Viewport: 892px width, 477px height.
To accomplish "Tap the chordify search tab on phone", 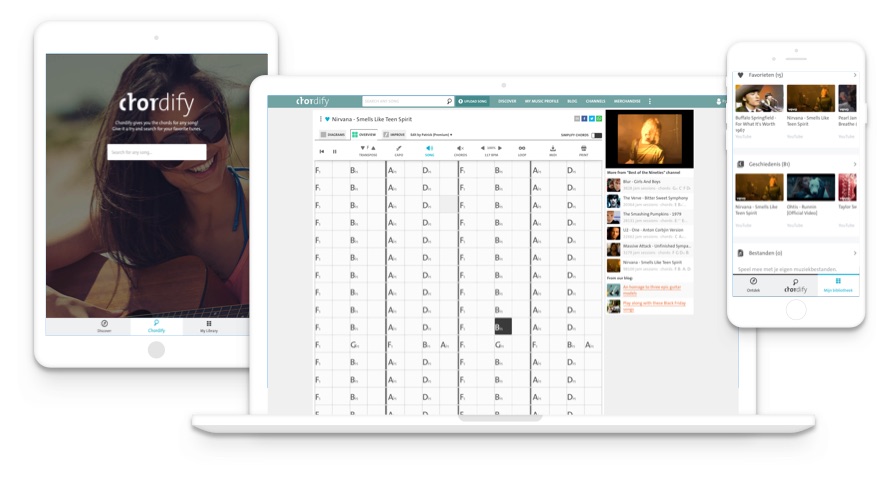I will 795,285.
